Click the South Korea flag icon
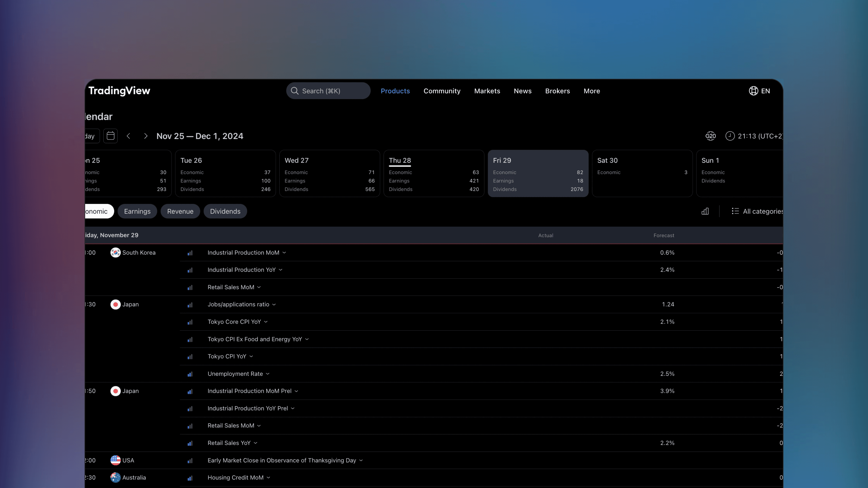This screenshot has width=868, height=488. pyautogui.click(x=115, y=252)
